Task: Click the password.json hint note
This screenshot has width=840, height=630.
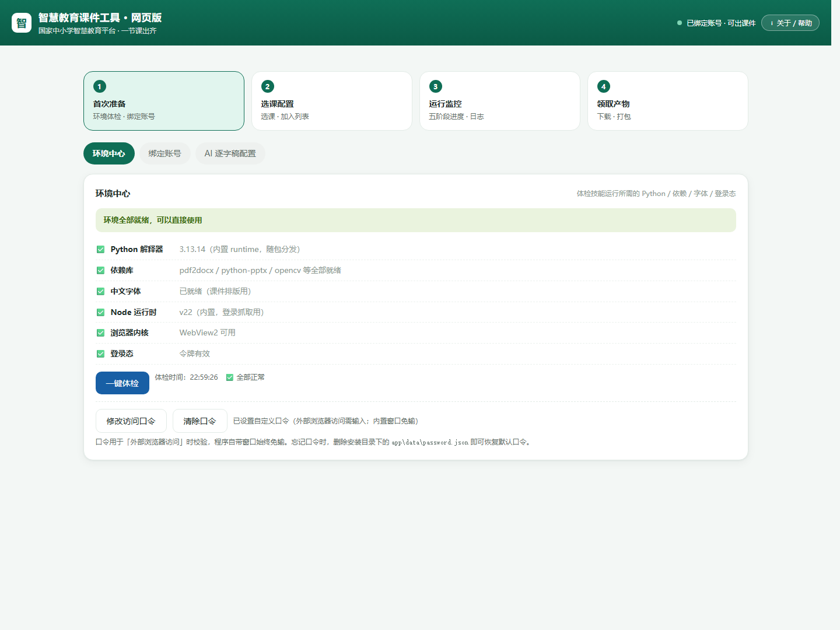Action: pos(313,442)
